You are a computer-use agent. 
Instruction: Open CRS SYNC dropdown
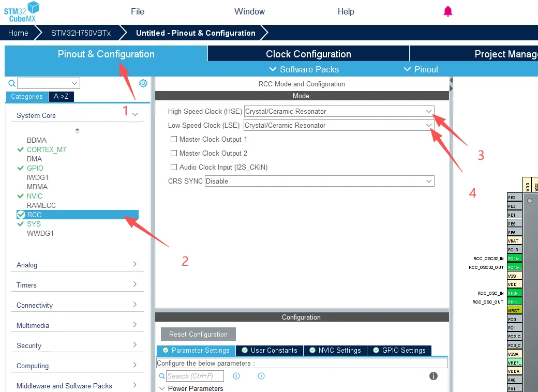(x=319, y=182)
